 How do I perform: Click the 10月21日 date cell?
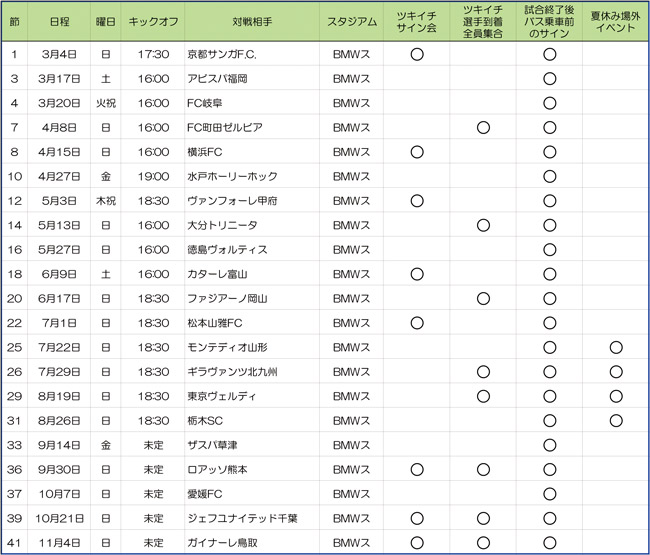[59, 519]
